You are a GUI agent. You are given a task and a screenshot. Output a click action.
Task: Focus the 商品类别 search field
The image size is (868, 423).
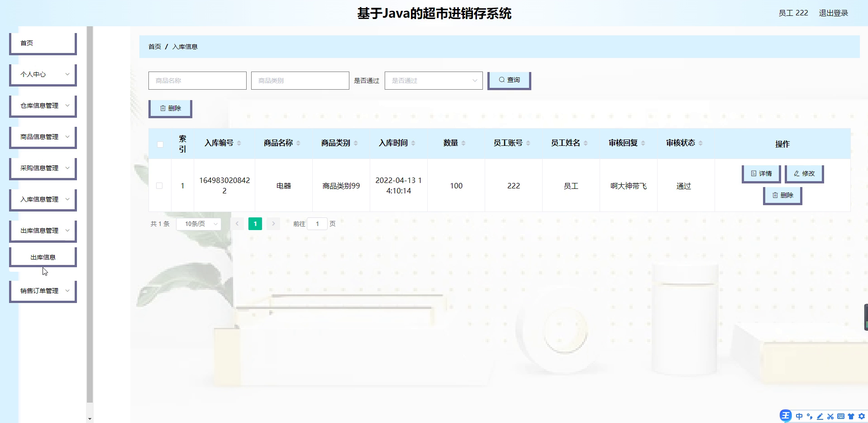(x=300, y=81)
